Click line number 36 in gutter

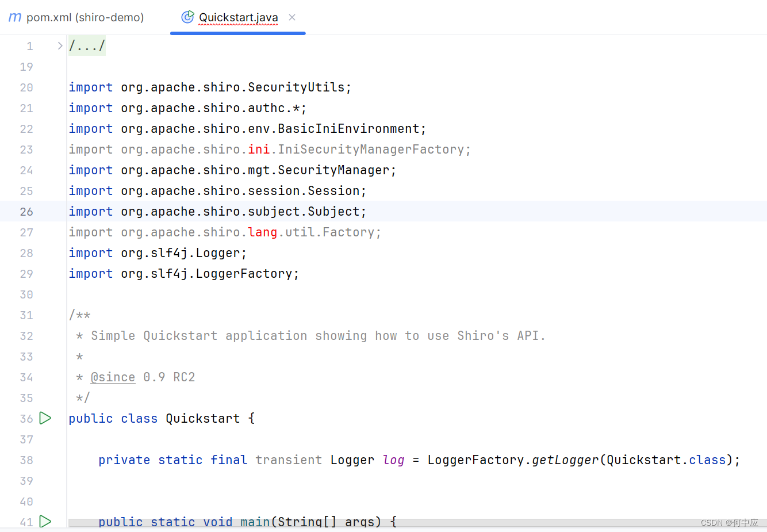pyautogui.click(x=26, y=419)
